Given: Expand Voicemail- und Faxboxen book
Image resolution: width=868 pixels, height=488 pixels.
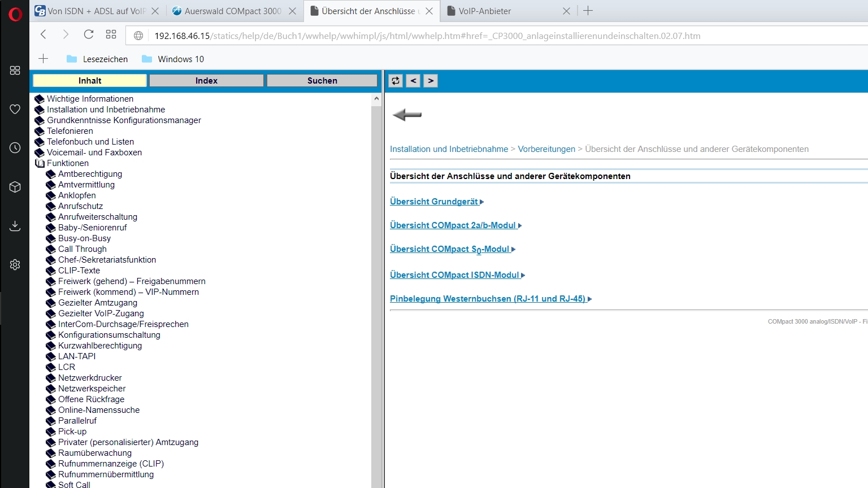Looking at the screenshot, I should (x=40, y=152).
